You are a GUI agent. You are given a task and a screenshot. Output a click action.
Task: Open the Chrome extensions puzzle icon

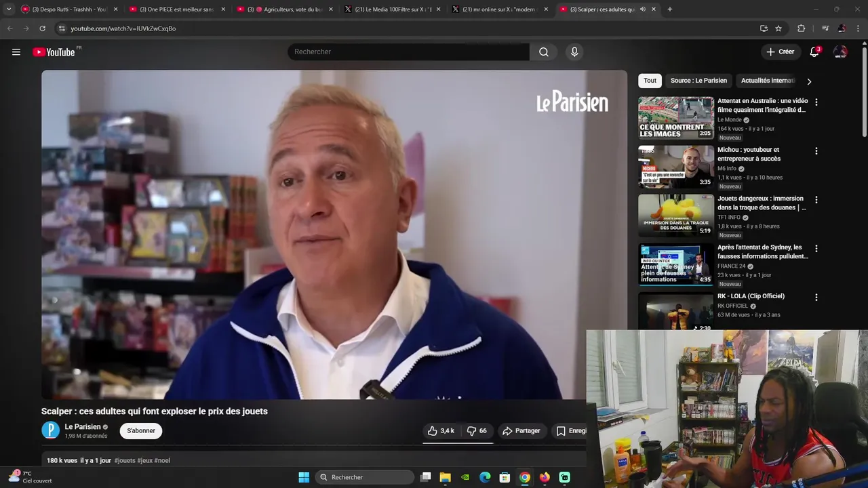[802, 28]
